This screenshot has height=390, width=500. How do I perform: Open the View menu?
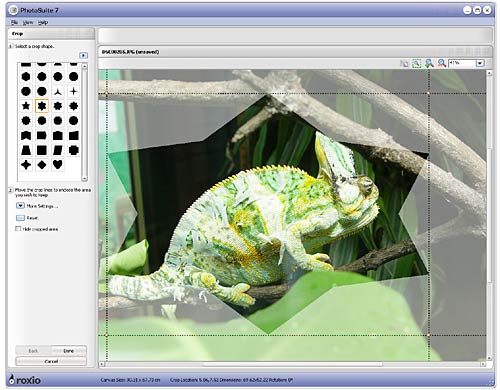coord(28,22)
